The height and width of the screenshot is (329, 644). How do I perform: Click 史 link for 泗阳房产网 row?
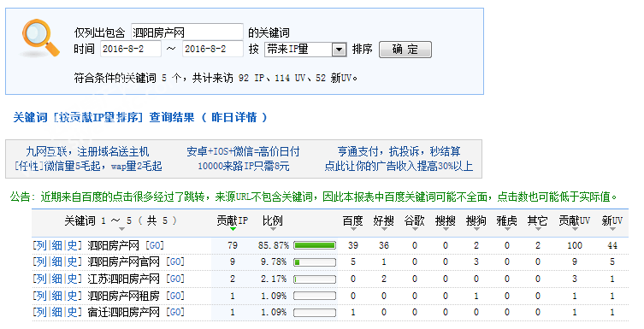click(x=73, y=245)
